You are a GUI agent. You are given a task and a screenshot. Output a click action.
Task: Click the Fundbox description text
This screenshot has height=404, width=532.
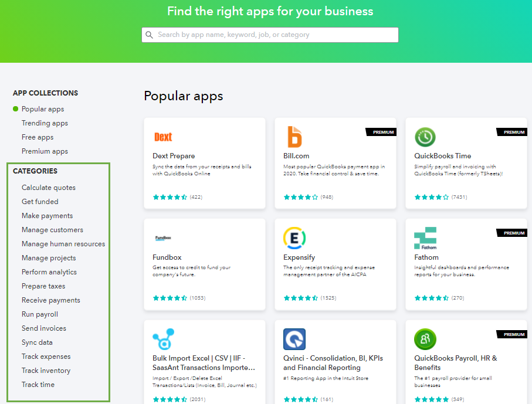click(x=192, y=271)
